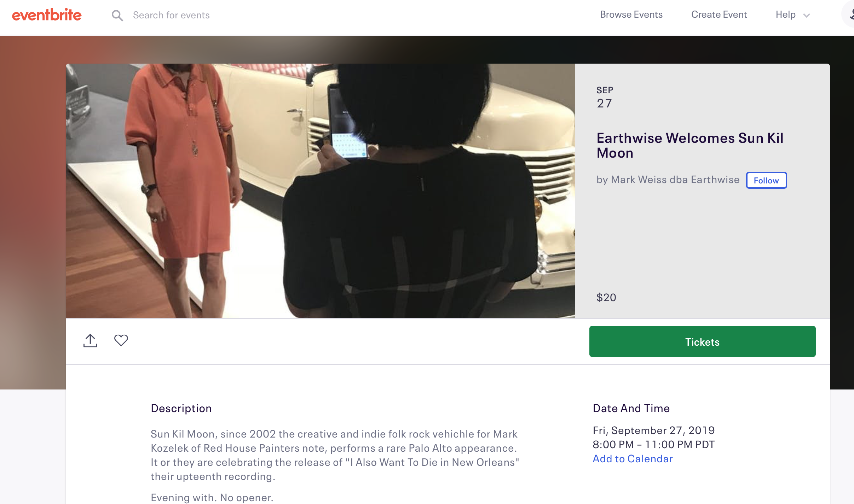Viewport: 854px width, 504px height.
Task: Click the event title Earthwise Welcomes Sun Kil Moon
Action: 690,145
